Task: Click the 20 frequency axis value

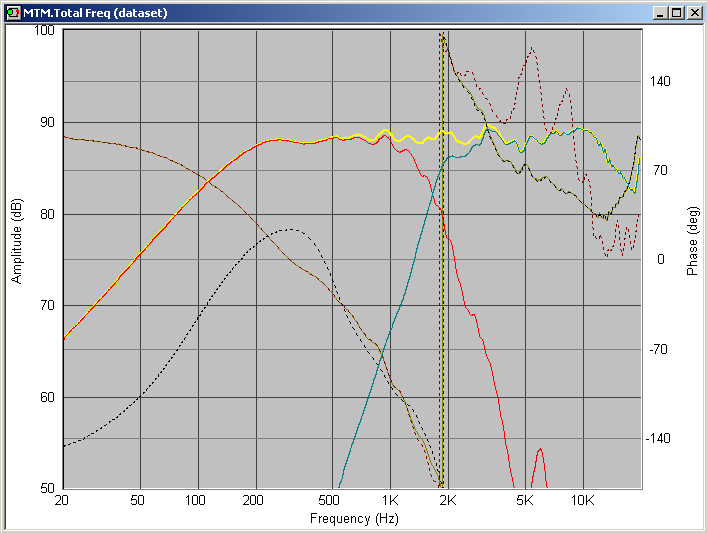Action: (61, 500)
